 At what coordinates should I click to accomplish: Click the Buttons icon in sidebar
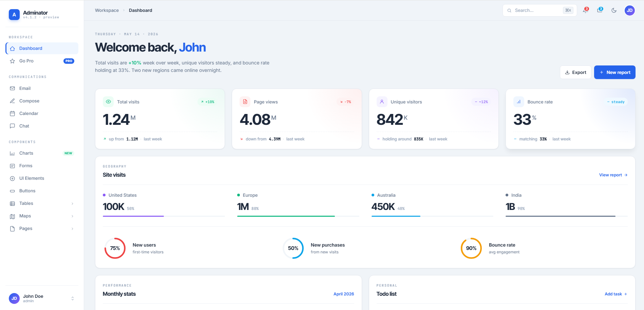pyautogui.click(x=13, y=191)
